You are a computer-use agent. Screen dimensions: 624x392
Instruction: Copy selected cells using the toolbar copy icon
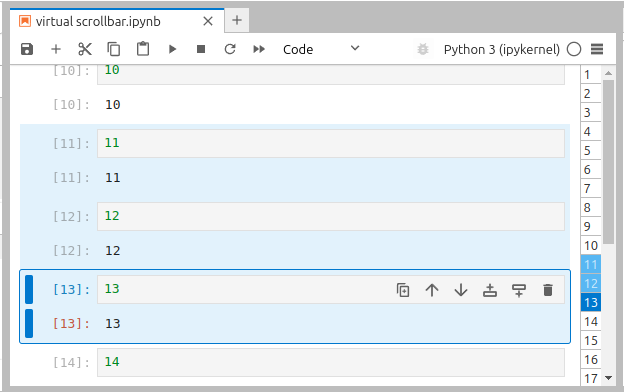[x=114, y=49]
